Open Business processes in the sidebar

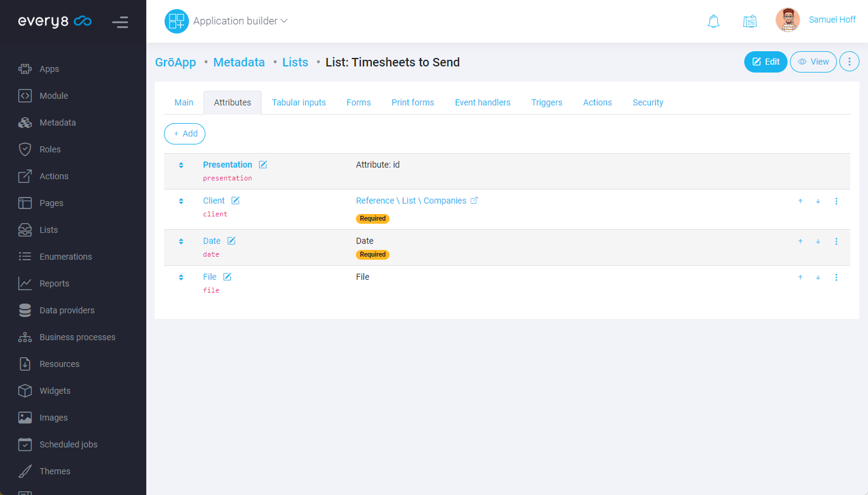pyautogui.click(x=77, y=337)
